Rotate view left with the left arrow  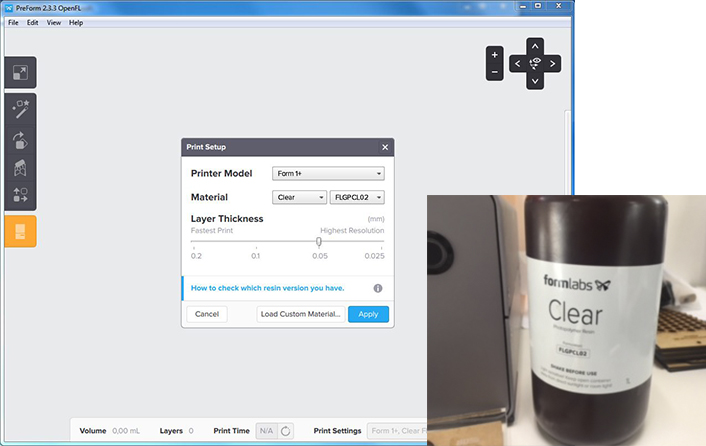point(517,64)
